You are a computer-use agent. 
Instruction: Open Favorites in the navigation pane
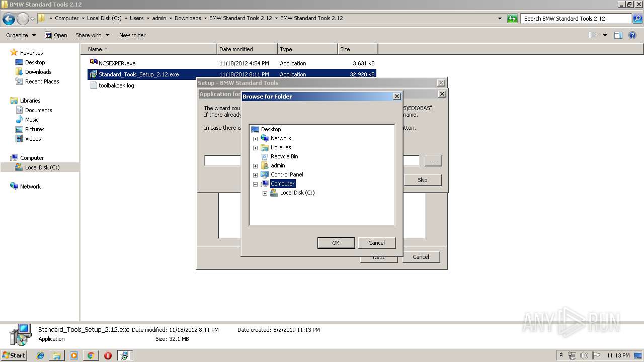[x=31, y=53]
